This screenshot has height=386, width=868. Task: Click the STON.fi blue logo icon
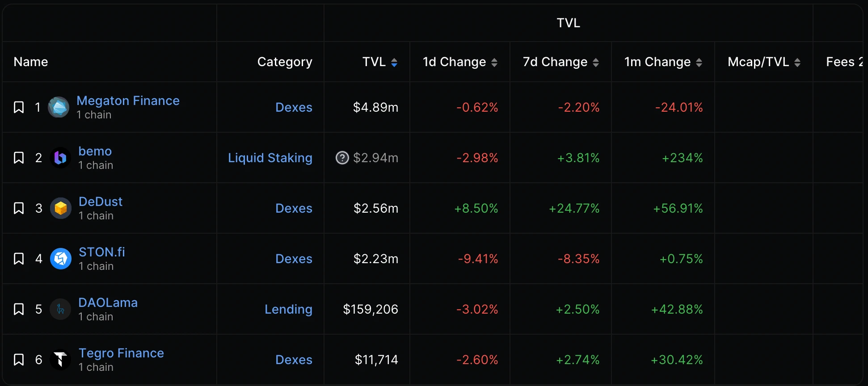(61, 259)
